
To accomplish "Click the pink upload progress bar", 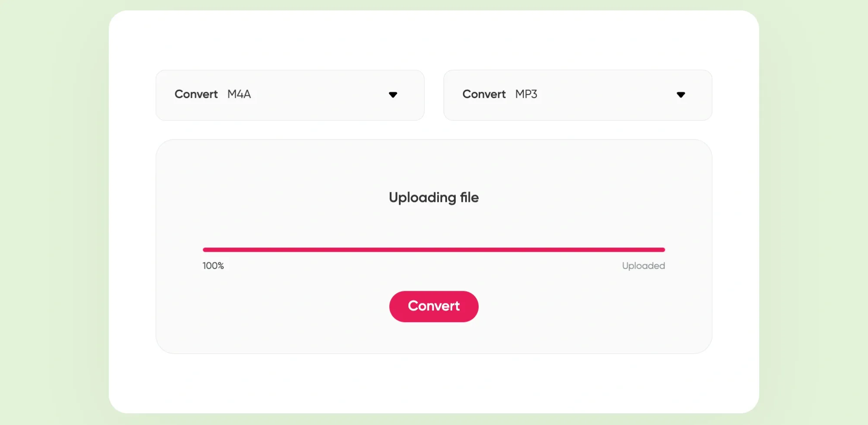I will [434, 249].
